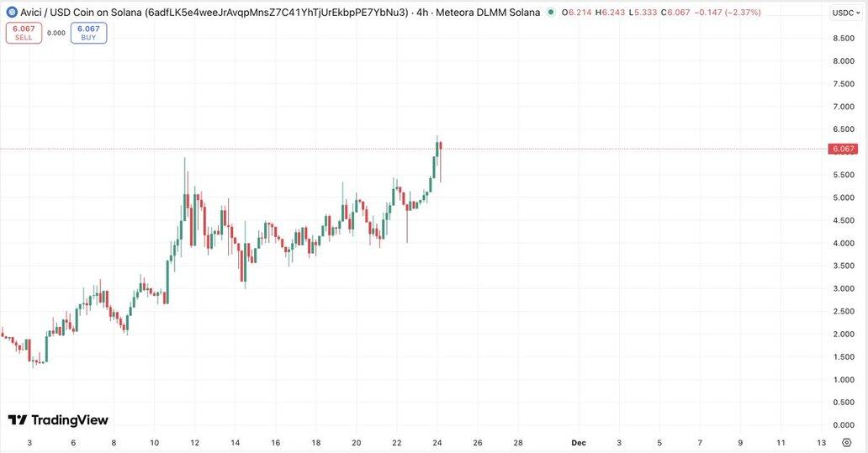Click the 24 date on time axis
The image size is (868, 453).
click(437, 442)
